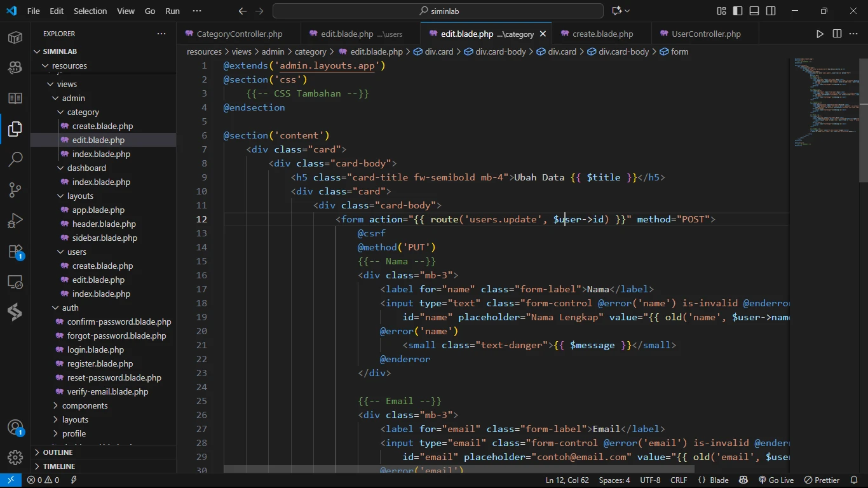Expand the components folder

point(85,405)
